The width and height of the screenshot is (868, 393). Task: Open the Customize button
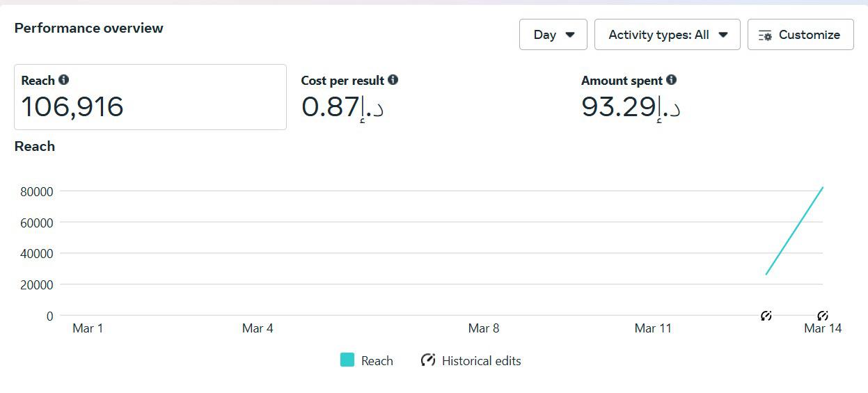[x=800, y=35]
